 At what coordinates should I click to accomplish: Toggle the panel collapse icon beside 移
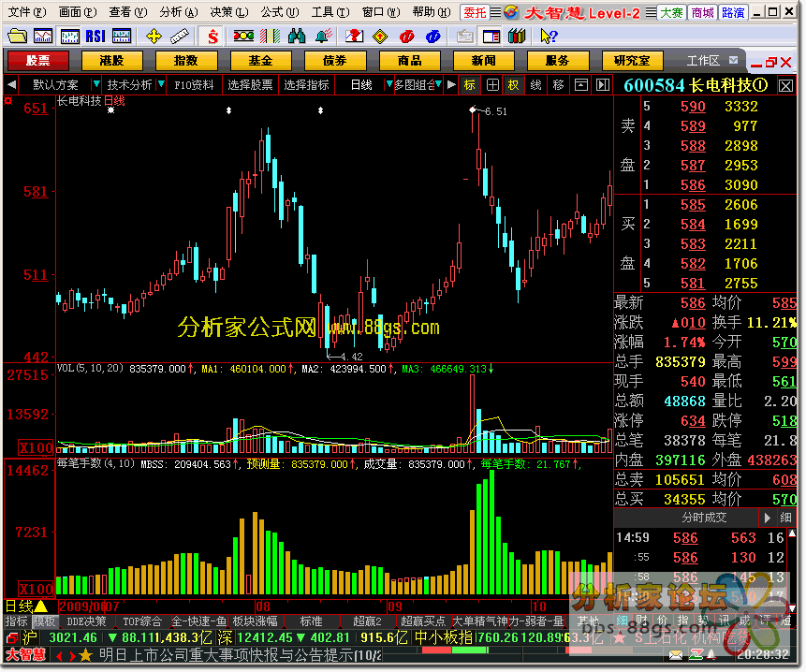[x=580, y=85]
